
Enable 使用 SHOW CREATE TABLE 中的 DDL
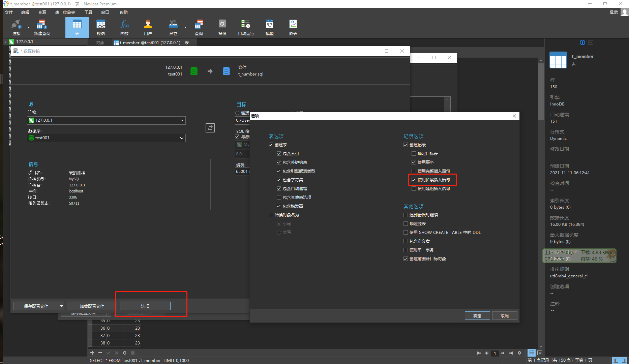[406, 233]
